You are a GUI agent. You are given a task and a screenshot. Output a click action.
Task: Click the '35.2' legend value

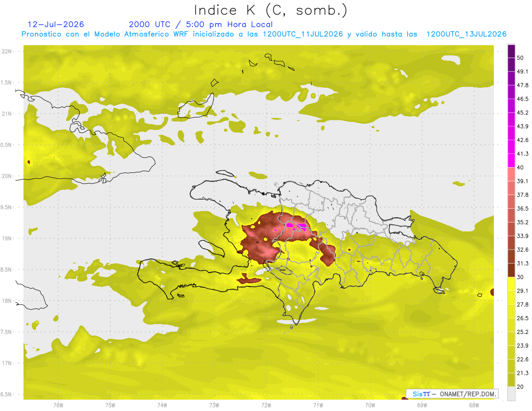pos(523,222)
